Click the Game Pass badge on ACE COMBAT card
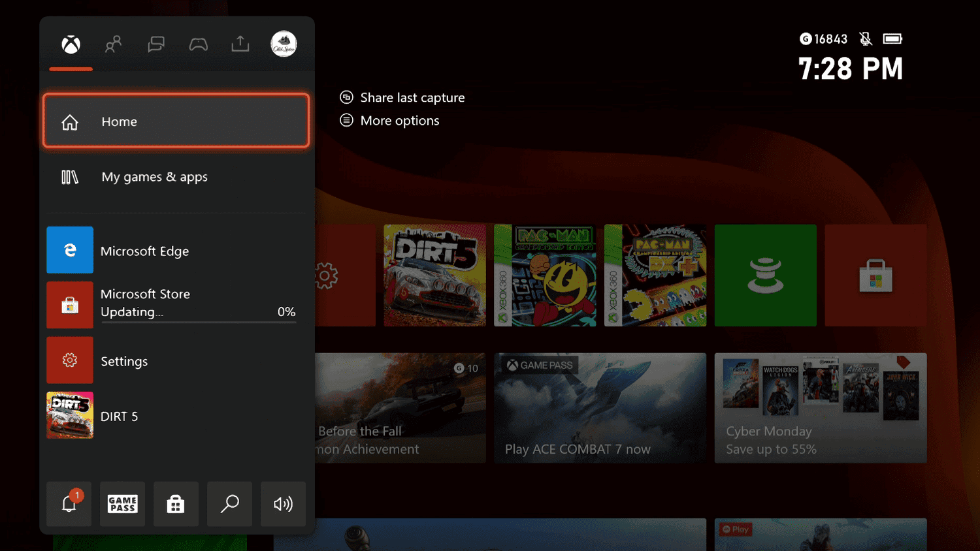 [x=540, y=366]
